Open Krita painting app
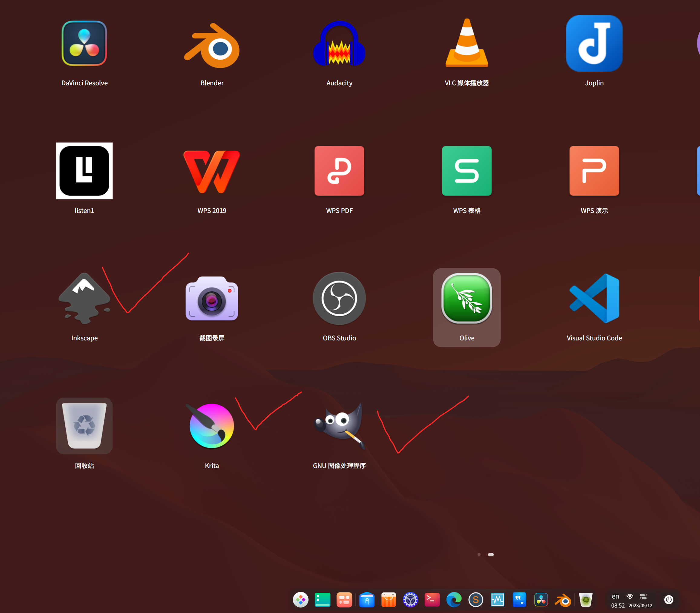 click(212, 426)
